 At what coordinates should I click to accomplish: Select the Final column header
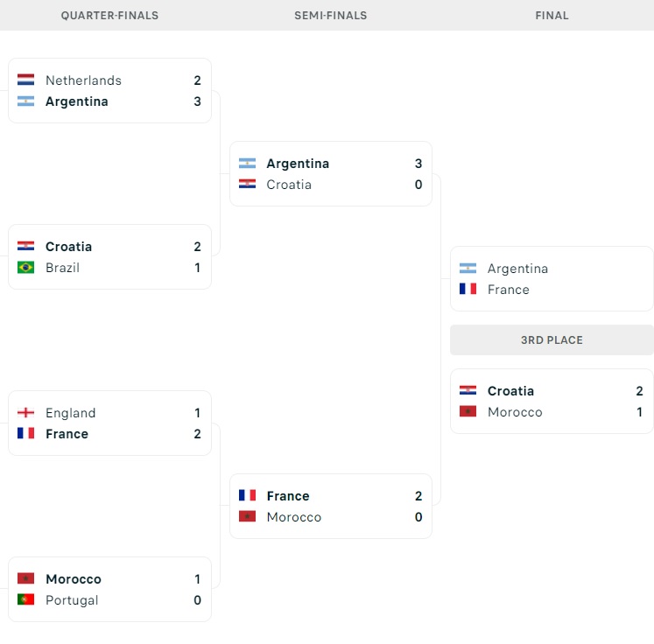coord(552,16)
